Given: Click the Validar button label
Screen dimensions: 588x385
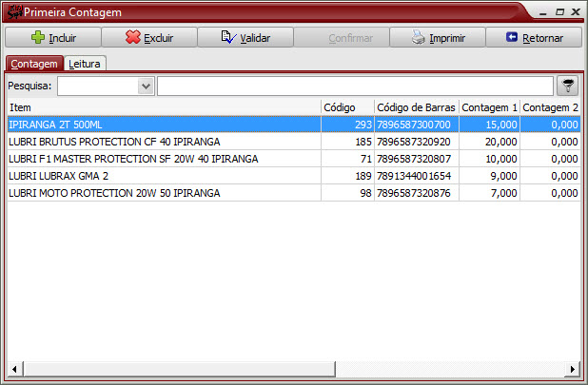Looking at the screenshot, I should (255, 38).
